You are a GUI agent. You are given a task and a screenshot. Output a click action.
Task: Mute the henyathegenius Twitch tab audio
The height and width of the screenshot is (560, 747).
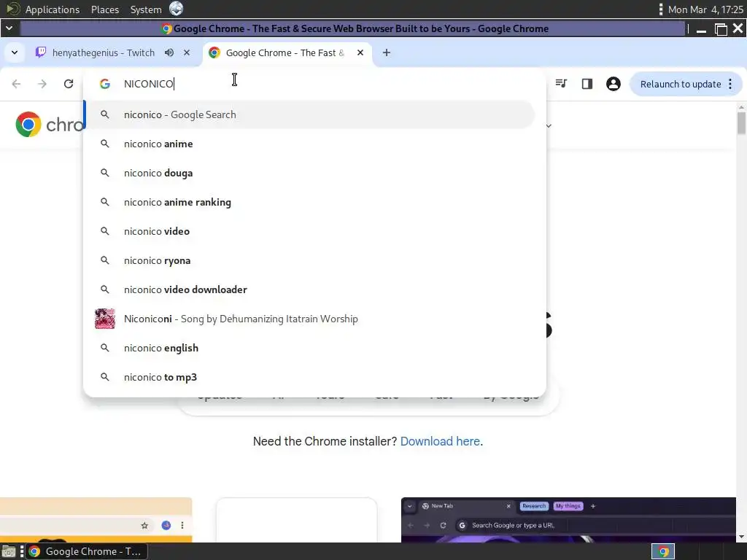click(169, 52)
